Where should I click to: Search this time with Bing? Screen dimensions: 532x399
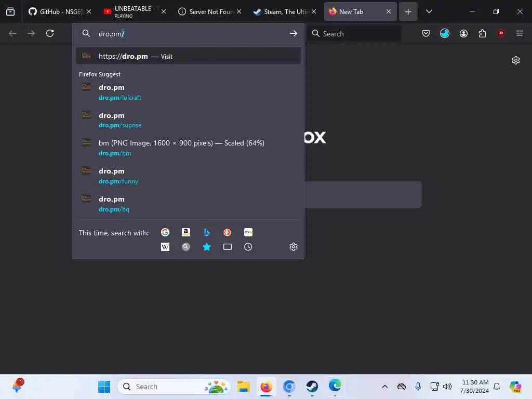207,232
